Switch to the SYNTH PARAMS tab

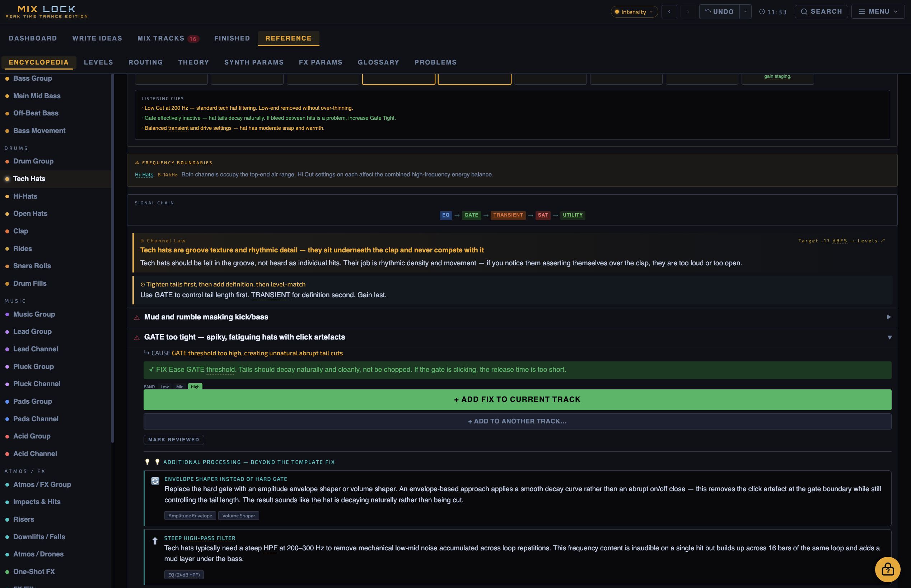(254, 62)
